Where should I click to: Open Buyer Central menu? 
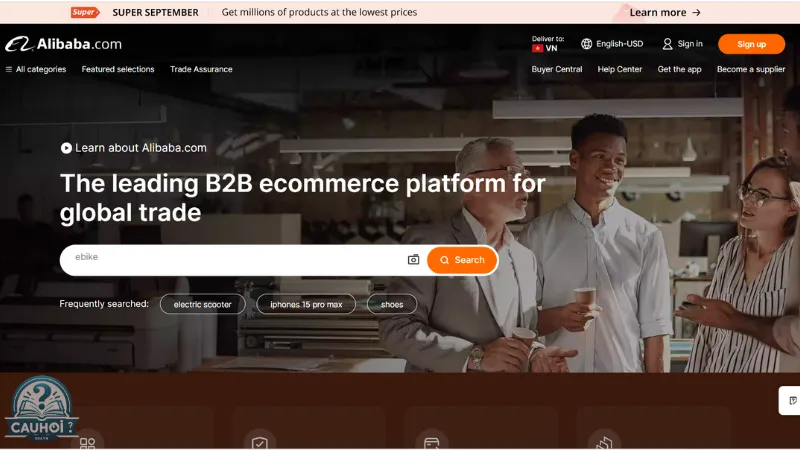[x=557, y=69]
